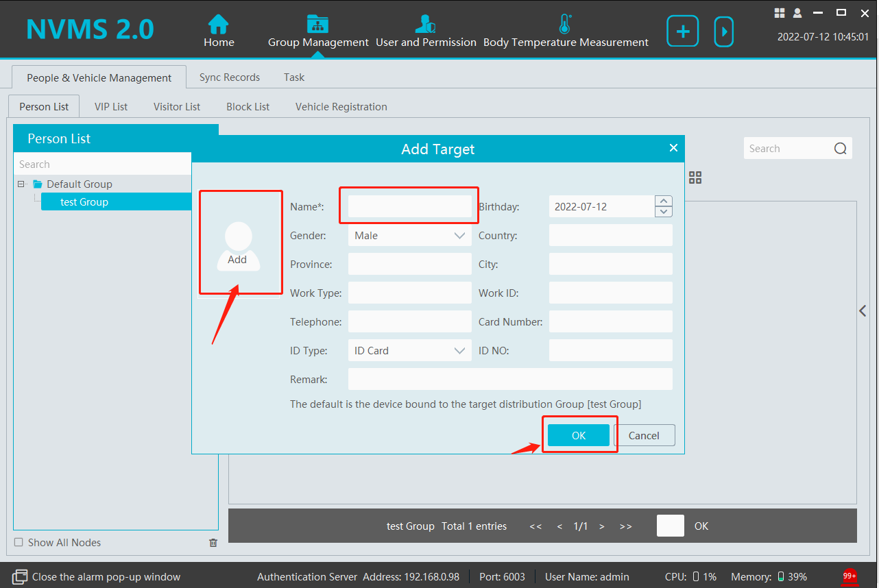This screenshot has width=879, height=588.
Task: Click the date-time 2022-07-12 10:45:01
Action: point(823,37)
